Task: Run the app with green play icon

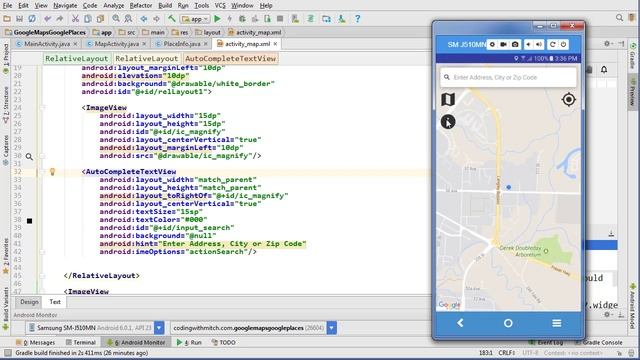Action: click(217, 19)
